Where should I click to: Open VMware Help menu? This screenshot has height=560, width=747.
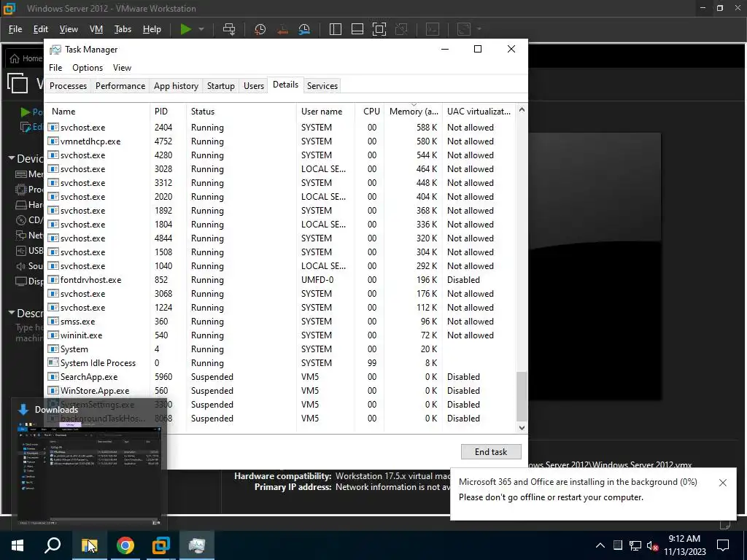tap(152, 29)
